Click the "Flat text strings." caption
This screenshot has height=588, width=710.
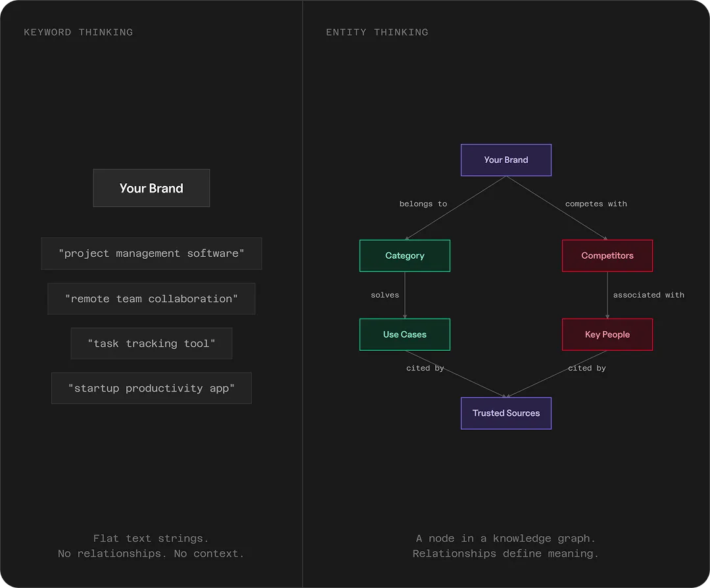coord(151,538)
